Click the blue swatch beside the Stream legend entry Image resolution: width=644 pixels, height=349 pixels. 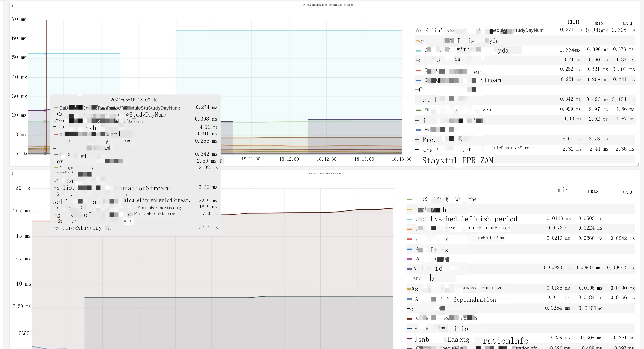tap(418, 80)
